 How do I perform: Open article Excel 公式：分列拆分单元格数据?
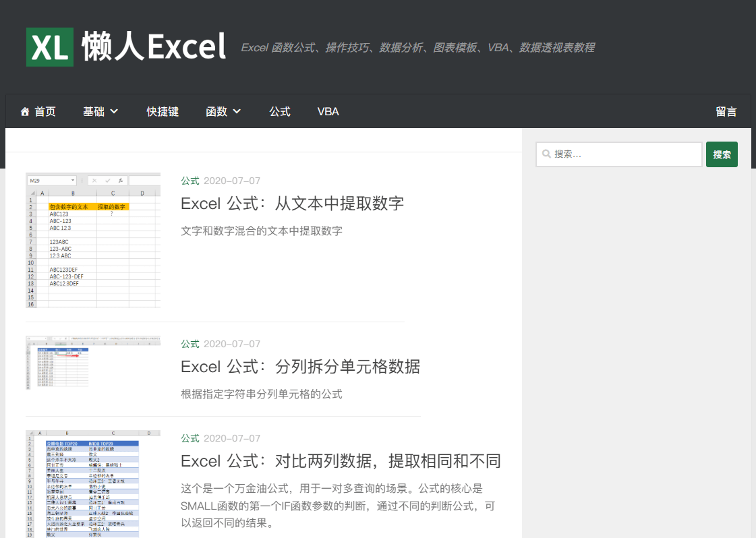click(x=300, y=367)
